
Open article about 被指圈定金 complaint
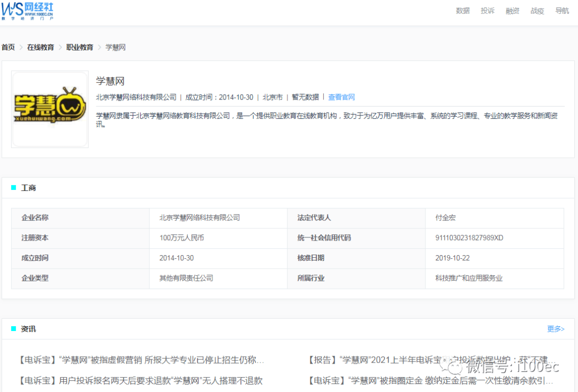click(431, 381)
